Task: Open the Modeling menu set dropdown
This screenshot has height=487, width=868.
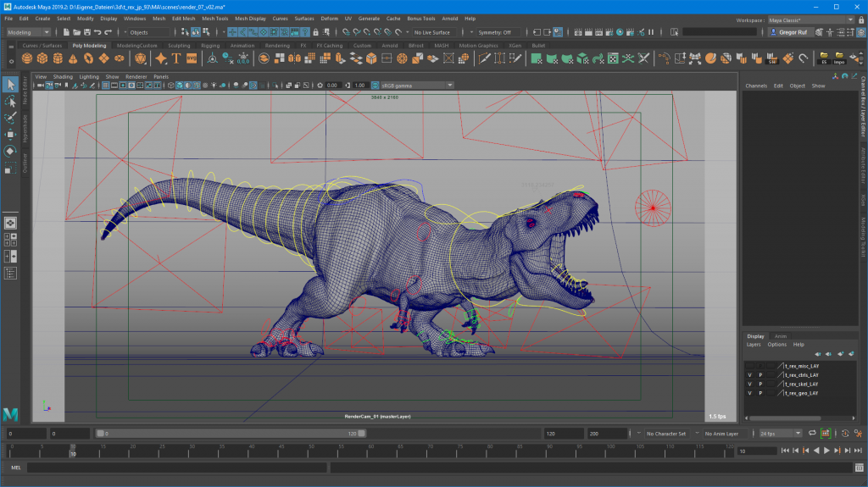Action: point(28,32)
